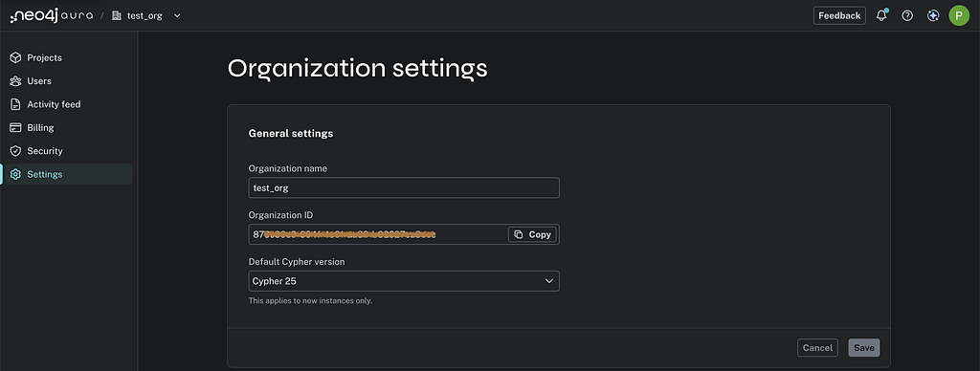980x371 pixels.
Task: Click the 'Organization ID' label
Action: [x=280, y=215]
